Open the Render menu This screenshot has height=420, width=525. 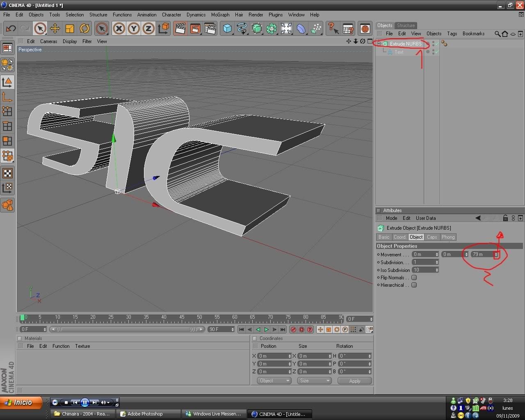click(256, 14)
